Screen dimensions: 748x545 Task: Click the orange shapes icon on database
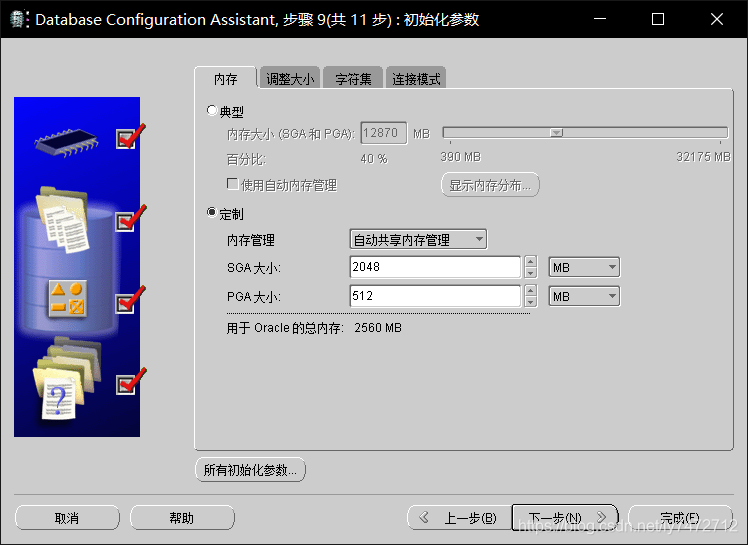(x=68, y=299)
